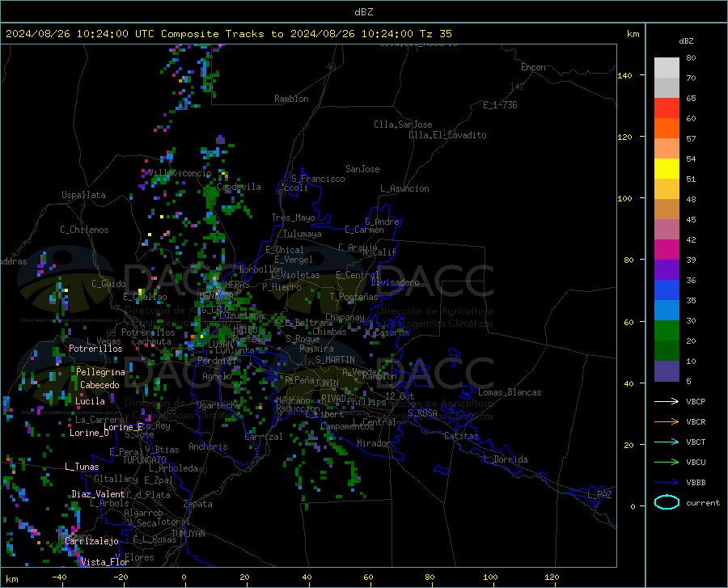This screenshot has height=588, width=728.
Task: Click the Carrizalejo map label
Action: pyautogui.click(x=91, y=541)
